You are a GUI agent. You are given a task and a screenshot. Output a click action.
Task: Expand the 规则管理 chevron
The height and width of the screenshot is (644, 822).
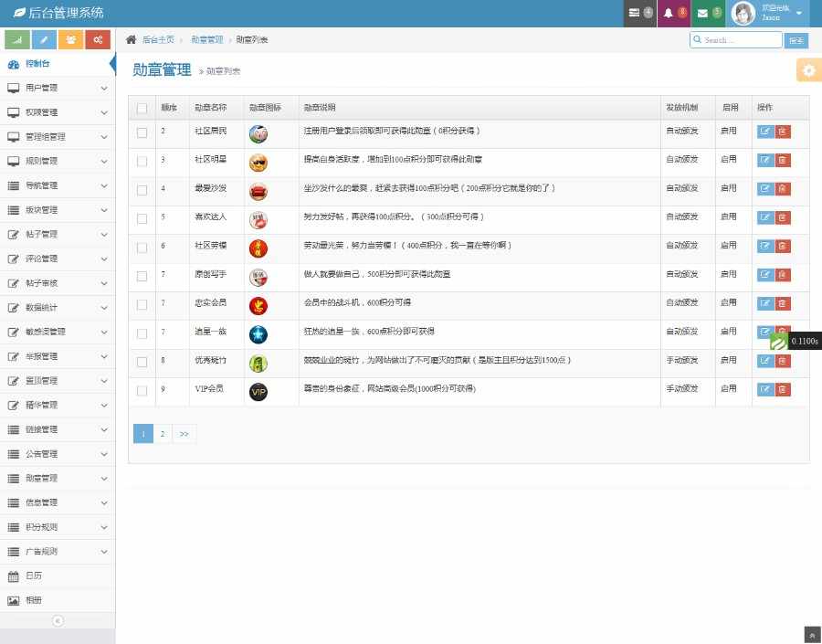(104, 162)
